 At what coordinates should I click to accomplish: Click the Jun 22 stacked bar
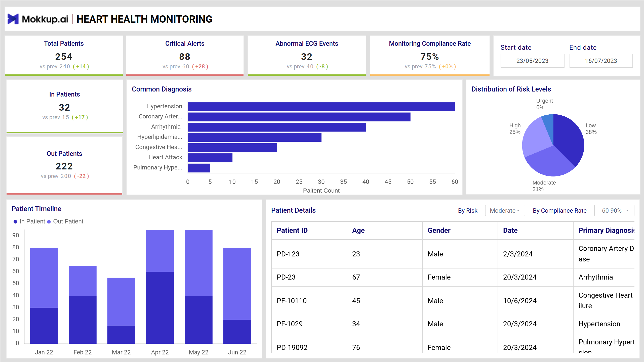237,296
